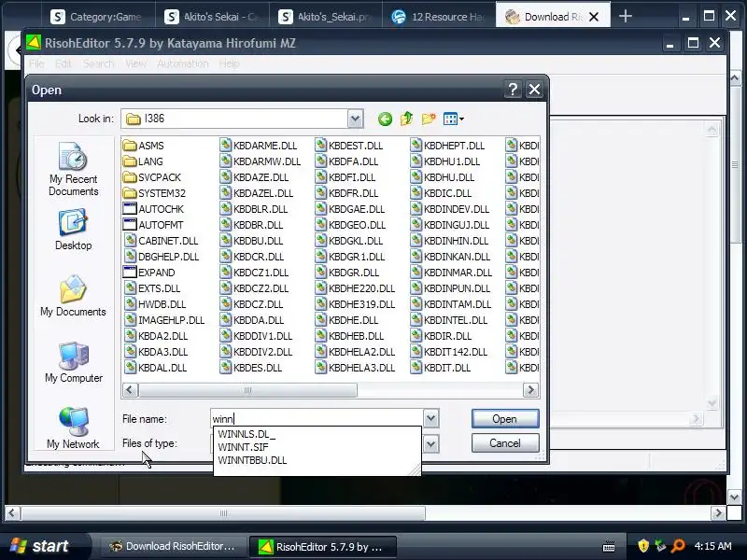Select KBDEST.DLL file
This screenshot has width=747, height=560.
click(349, 146)
